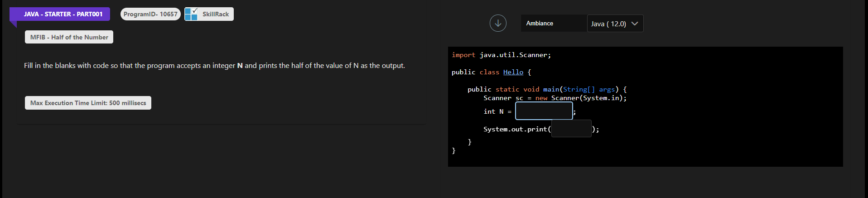
Task: Click the circled down-arrow icon
Action: [498, 23]
